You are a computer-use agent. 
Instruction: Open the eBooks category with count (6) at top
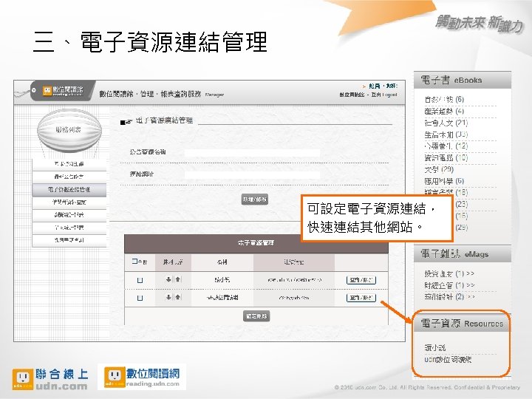[444, 99]
